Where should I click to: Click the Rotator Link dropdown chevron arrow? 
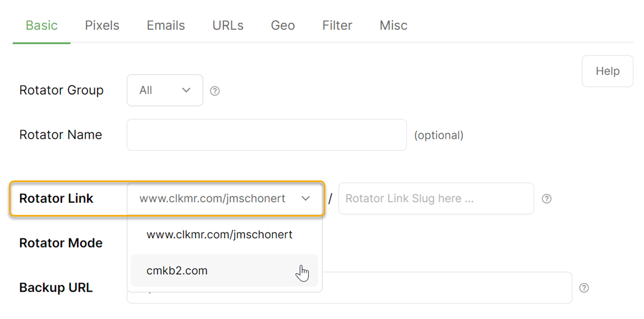click(305, 198)
